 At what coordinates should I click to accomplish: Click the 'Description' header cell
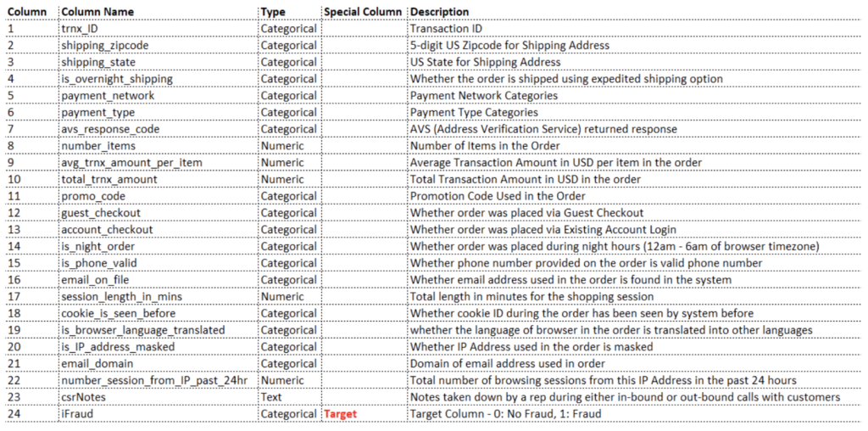637,12
